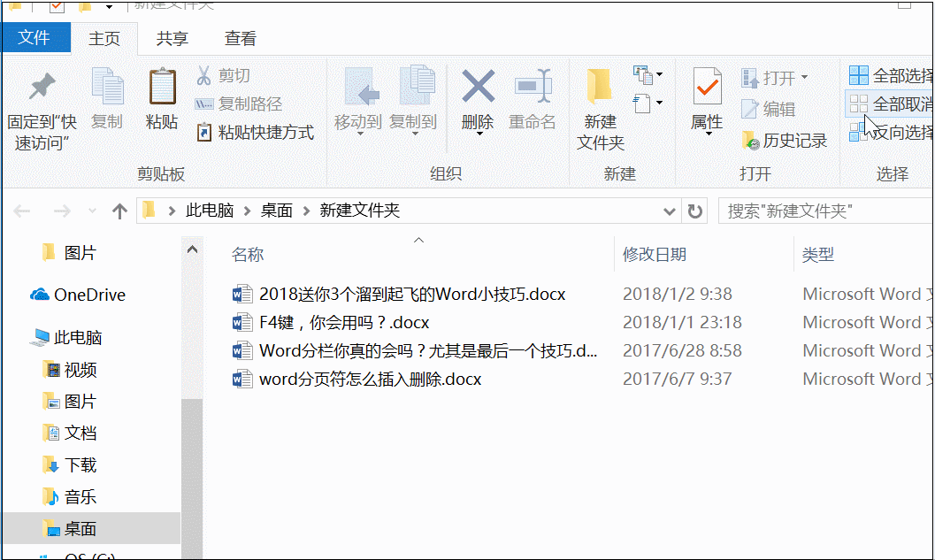The image size is (935, 560).
Task: Click 新建文件夹 in the address breadcrumb
Action: click(x=359, y=211)
